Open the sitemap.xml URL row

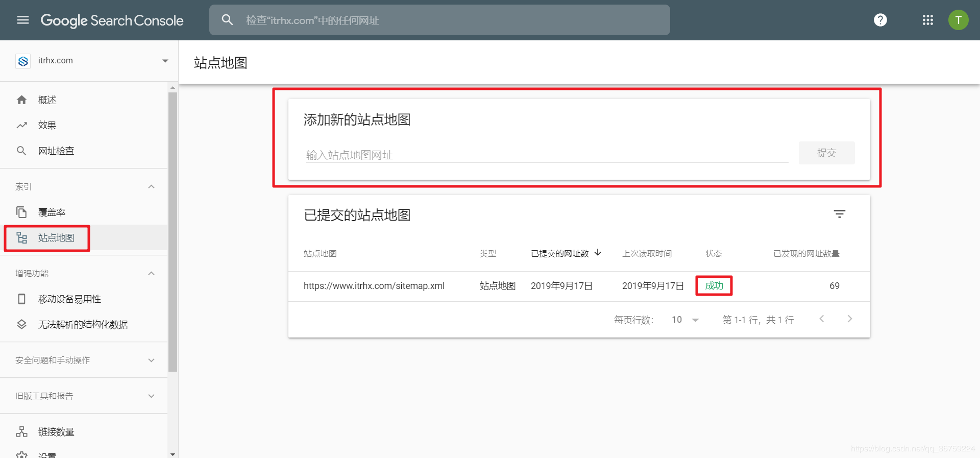579,286
